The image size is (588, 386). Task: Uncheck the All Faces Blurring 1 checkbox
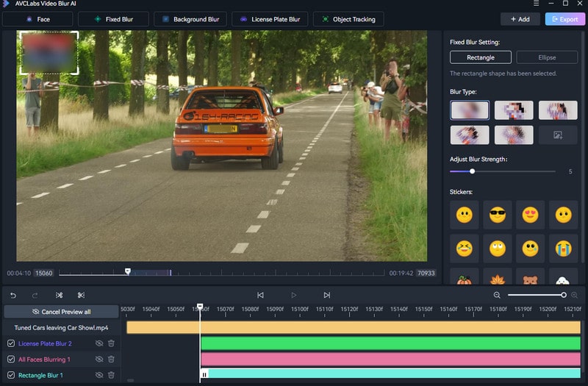tap(11, 359)
